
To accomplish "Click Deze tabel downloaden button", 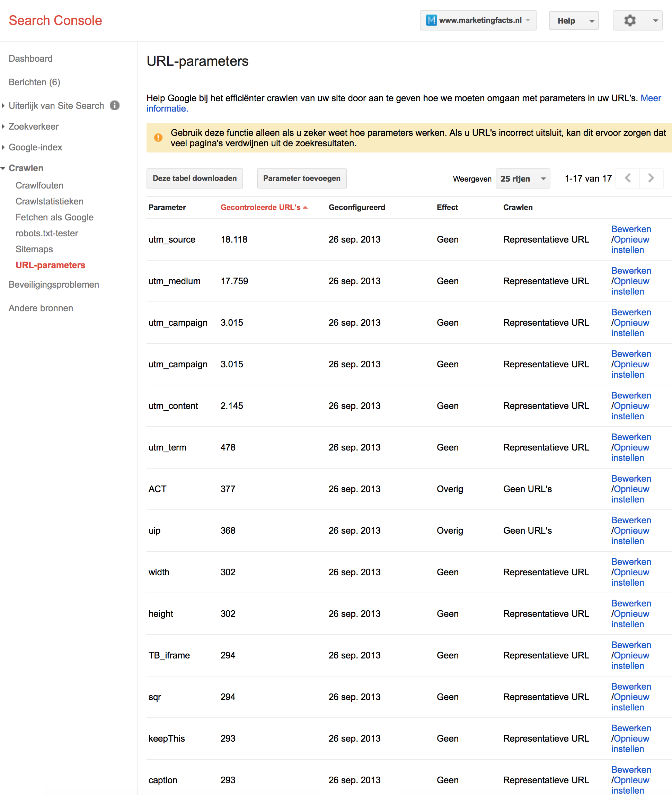I will [x=195, y=178].
